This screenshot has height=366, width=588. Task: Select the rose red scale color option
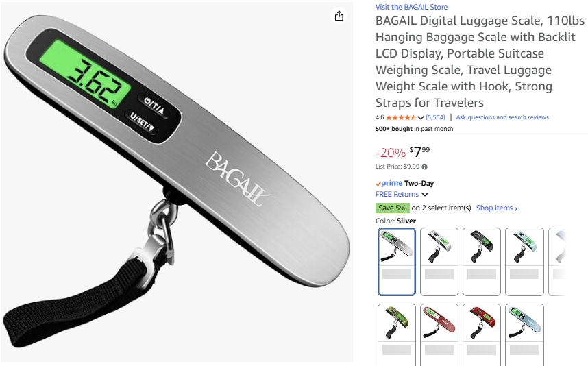[439, 334]
